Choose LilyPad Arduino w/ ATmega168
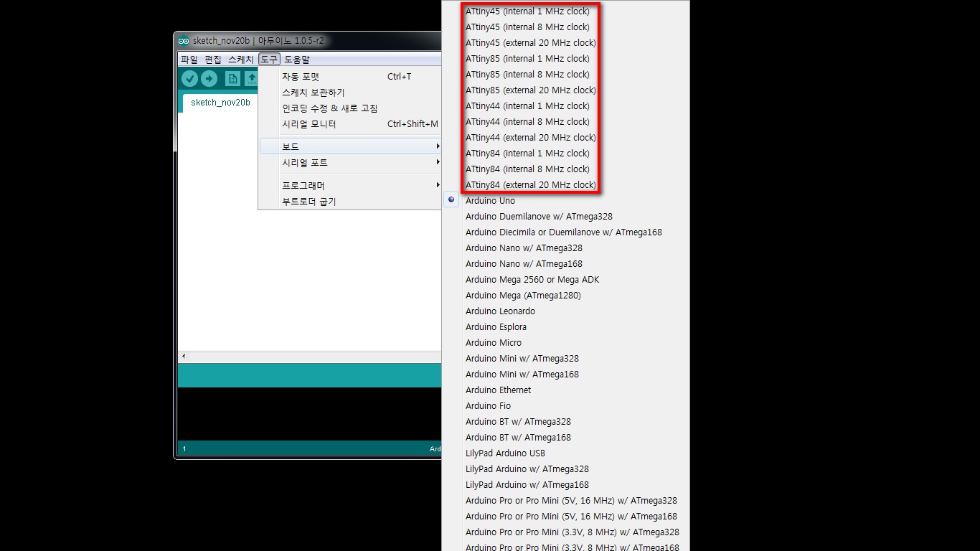980x551 pixels. pos(565,485)
